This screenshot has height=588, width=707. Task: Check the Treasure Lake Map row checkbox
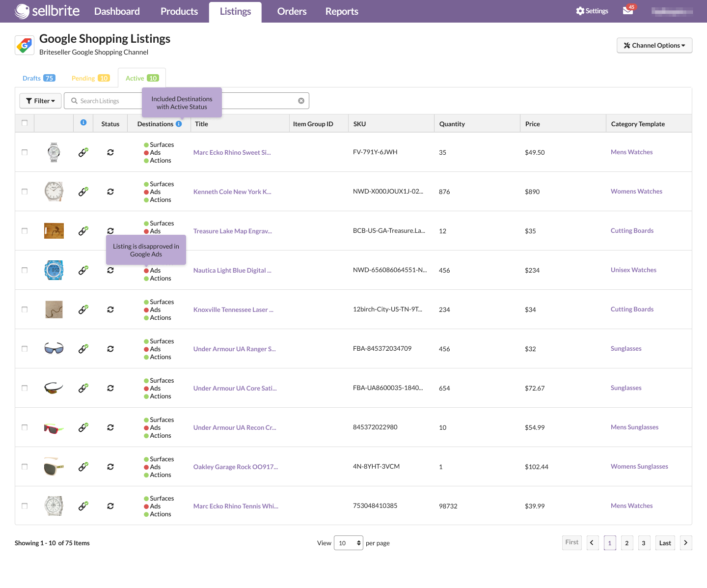pyautogui.click(x=25, y=231)
